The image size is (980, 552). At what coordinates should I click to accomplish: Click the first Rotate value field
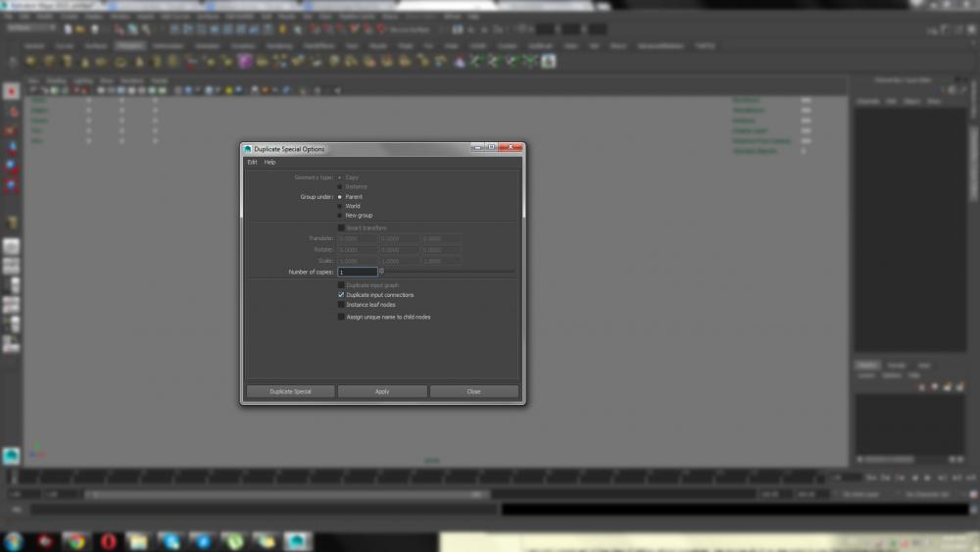tap(358, 250)
